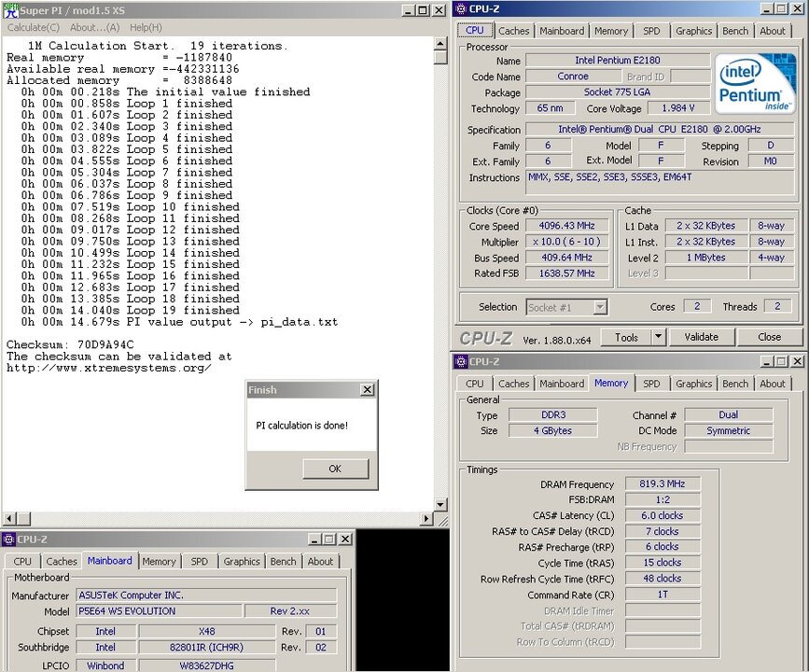809x672 pixels.
Task: Click OK in the Finish dialog
Action: (x=335, y=469)
